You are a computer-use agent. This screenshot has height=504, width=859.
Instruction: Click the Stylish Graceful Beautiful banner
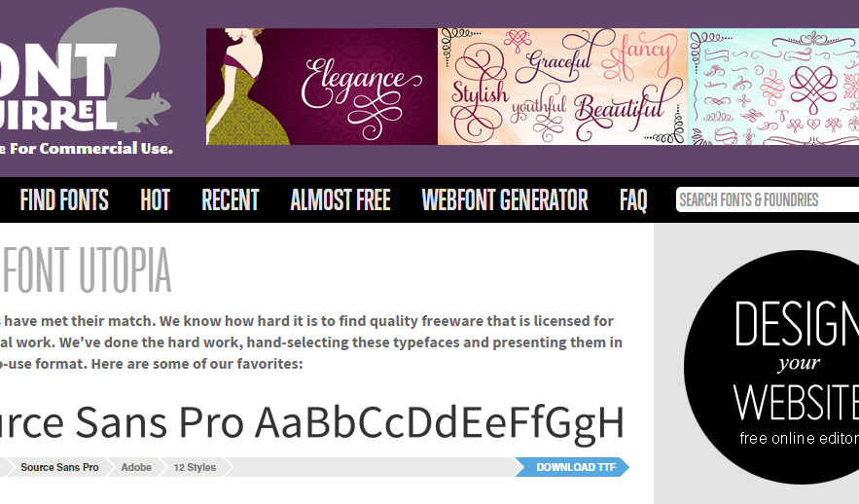[562, 87]
